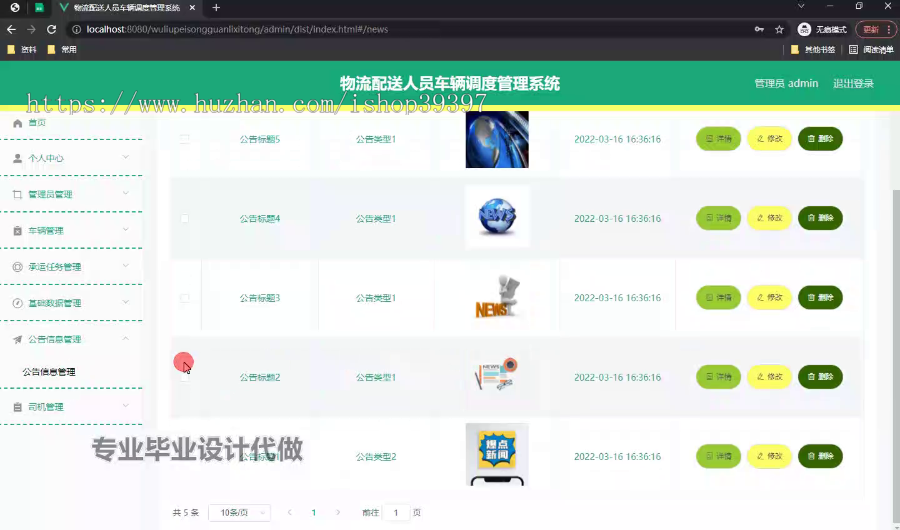Screen dimensions: 900x530
Task: Open the globe thumbnail of 公告标题5
Action: 497,140
